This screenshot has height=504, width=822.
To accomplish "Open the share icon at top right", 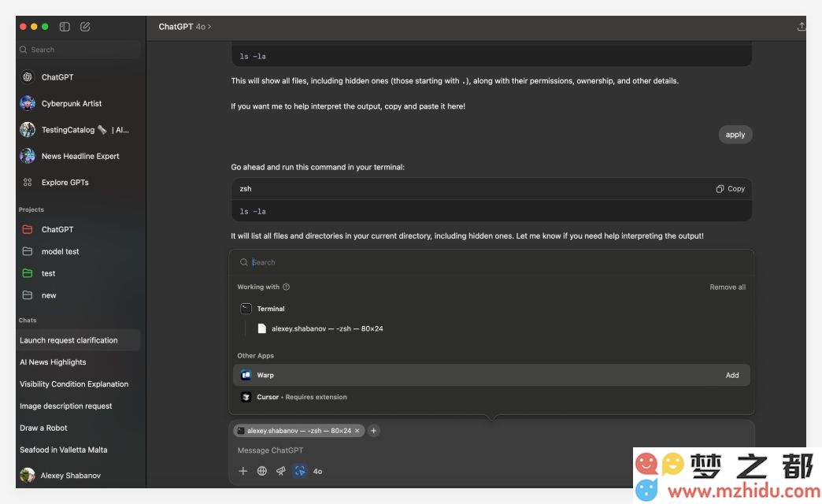I will [801, 27].
